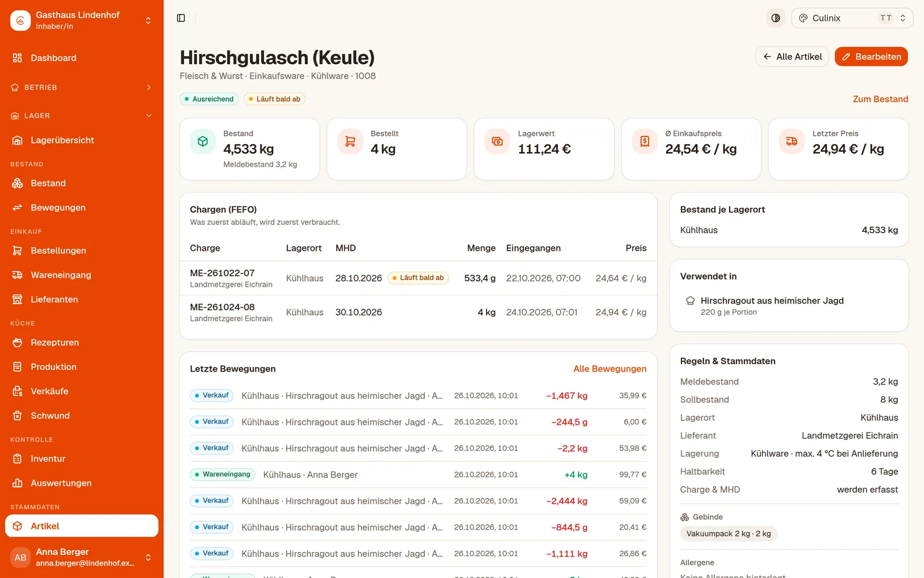This screenshot has height=578, width=924.
Task: Open Lagerübersicht in sidebar
Action: pos(82,140)
